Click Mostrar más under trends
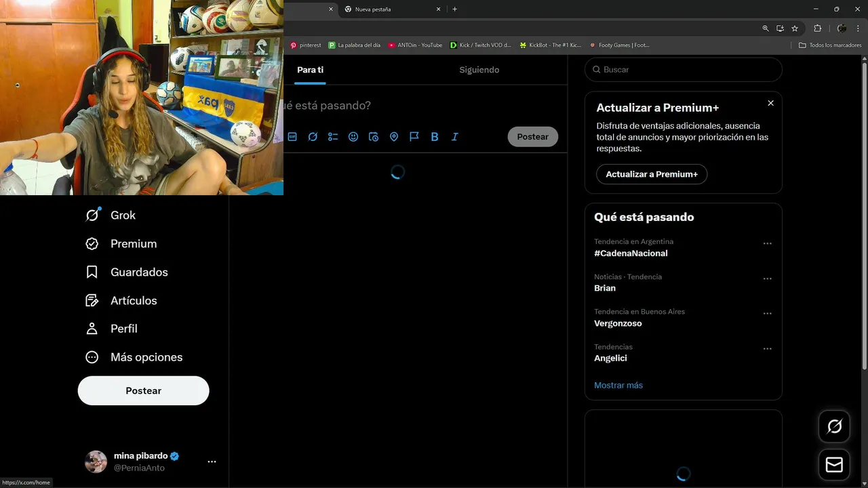 point(618,385)
